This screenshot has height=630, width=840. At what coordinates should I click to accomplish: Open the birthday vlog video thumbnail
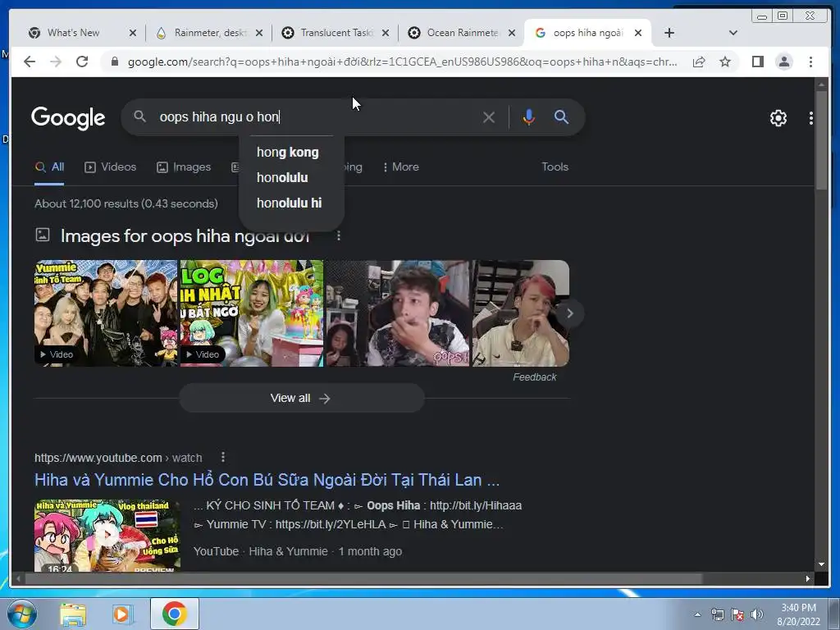(252, 313)
